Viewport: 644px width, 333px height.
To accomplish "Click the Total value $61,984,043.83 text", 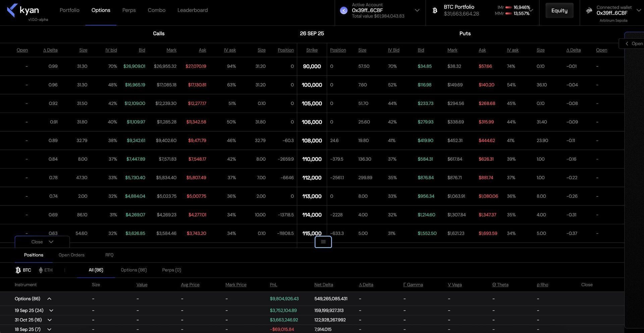I will point(378,16).
